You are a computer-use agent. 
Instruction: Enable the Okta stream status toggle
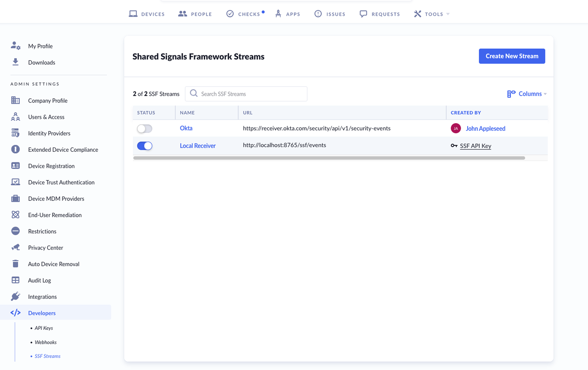click(144, 129)
